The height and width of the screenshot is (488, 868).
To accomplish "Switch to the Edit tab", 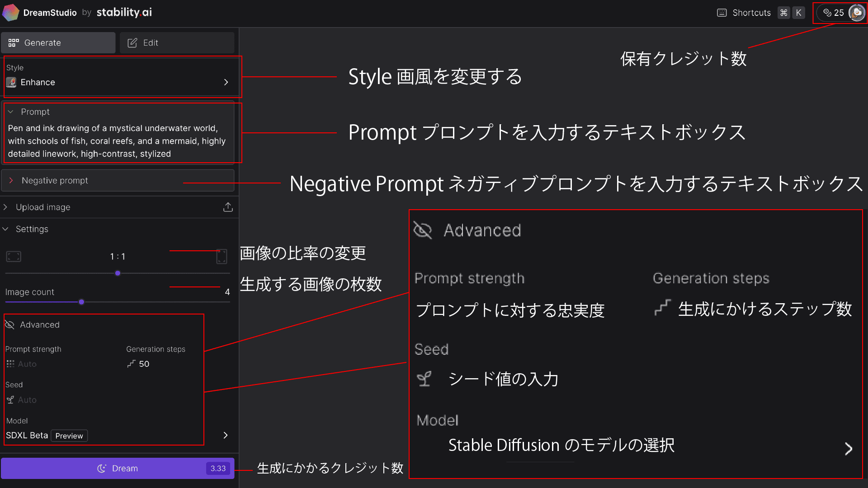I will point(176,42).
